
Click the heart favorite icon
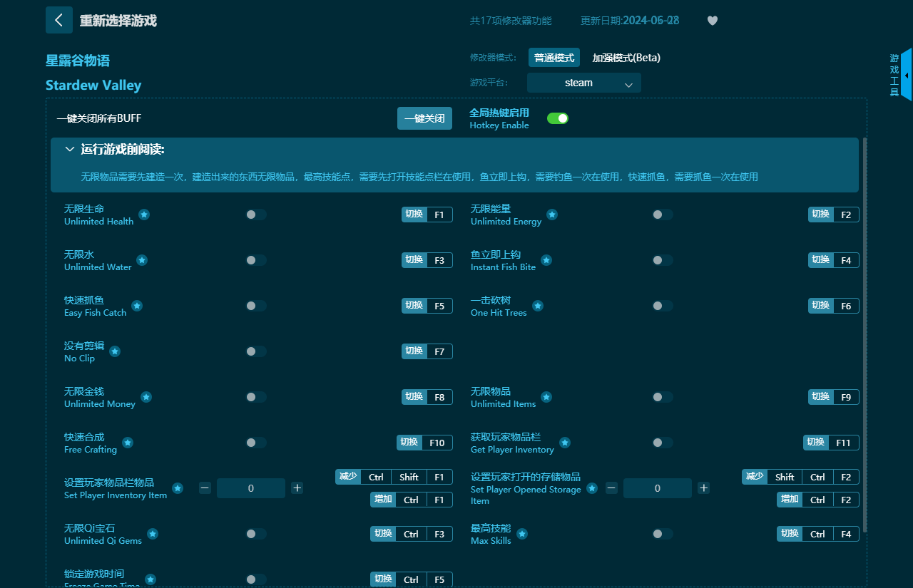pyautogui.click(x=712, y=21)
